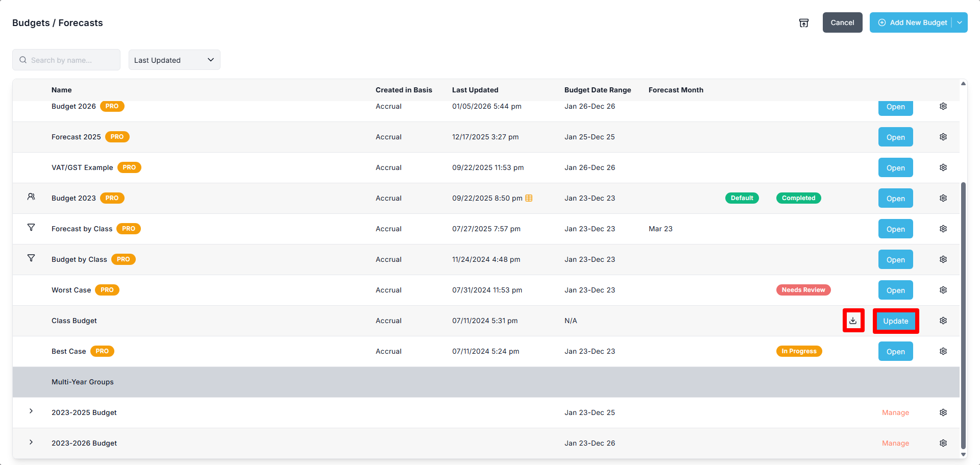Screen dimensions: 980x465
Task: Click the Search by name field
Action: point(66,60)
